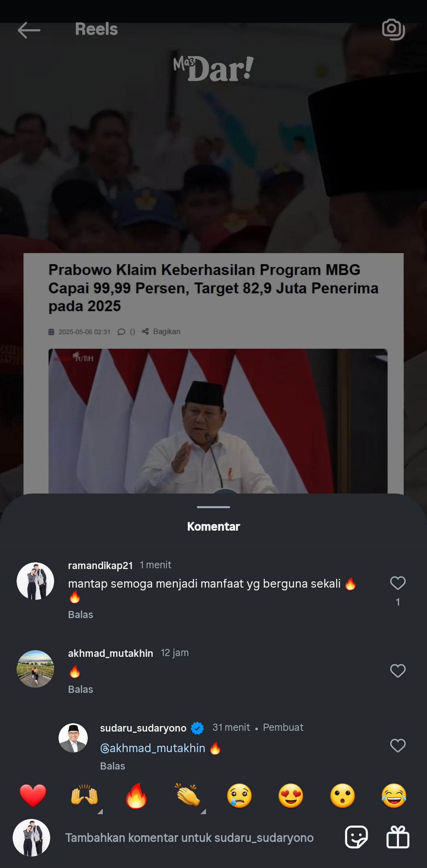Screen dimensions: 427x868
Task: Open the gift icon beside comment field
Action: point(398,837)
